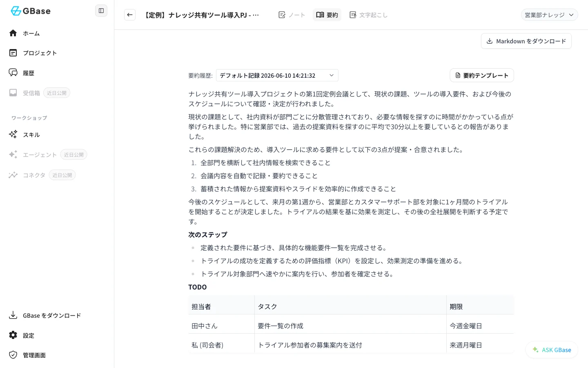Click the 次のステップ heading
The image size is (588, 368).
(x=208, y=235)
